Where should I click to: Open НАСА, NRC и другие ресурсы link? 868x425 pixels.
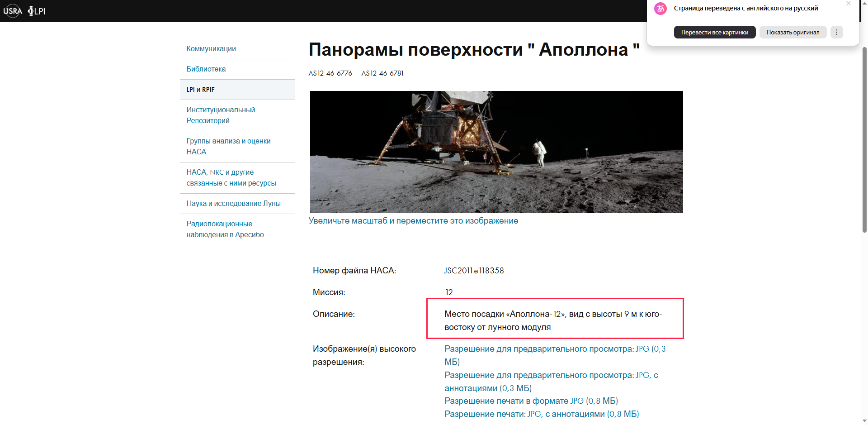[x=231, y=177]
